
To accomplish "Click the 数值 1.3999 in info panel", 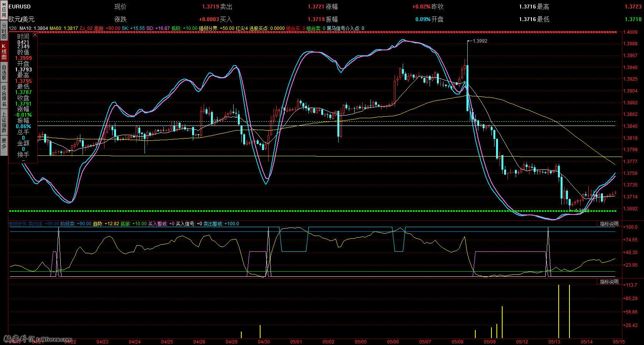I will pyautogui.click(x=23, y=58).
